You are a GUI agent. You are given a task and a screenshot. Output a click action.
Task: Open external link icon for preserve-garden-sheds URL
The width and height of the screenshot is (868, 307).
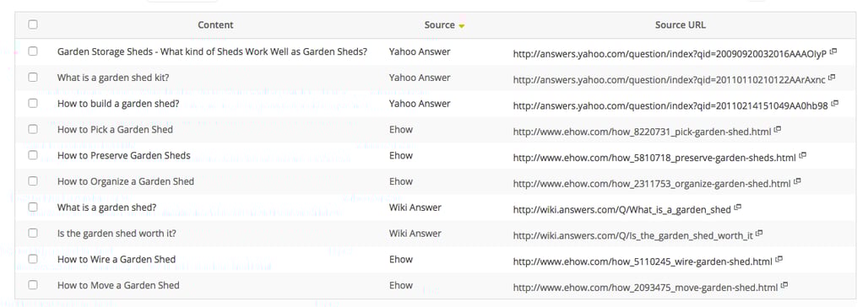[803, 156]
